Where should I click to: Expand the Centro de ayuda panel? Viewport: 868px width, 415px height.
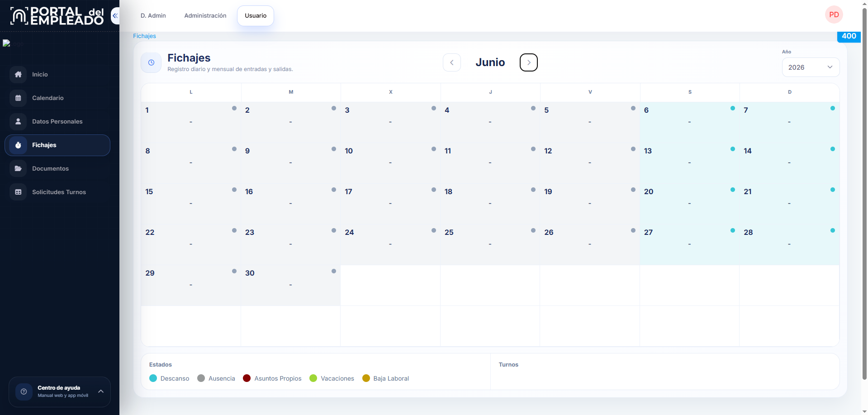point(60,391)
